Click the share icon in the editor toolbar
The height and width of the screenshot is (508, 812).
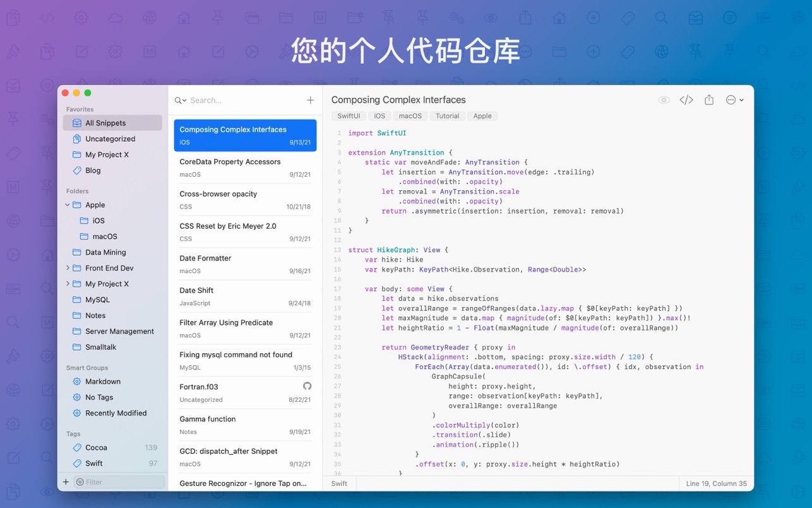pyautogui.click(x=709, y=100)
